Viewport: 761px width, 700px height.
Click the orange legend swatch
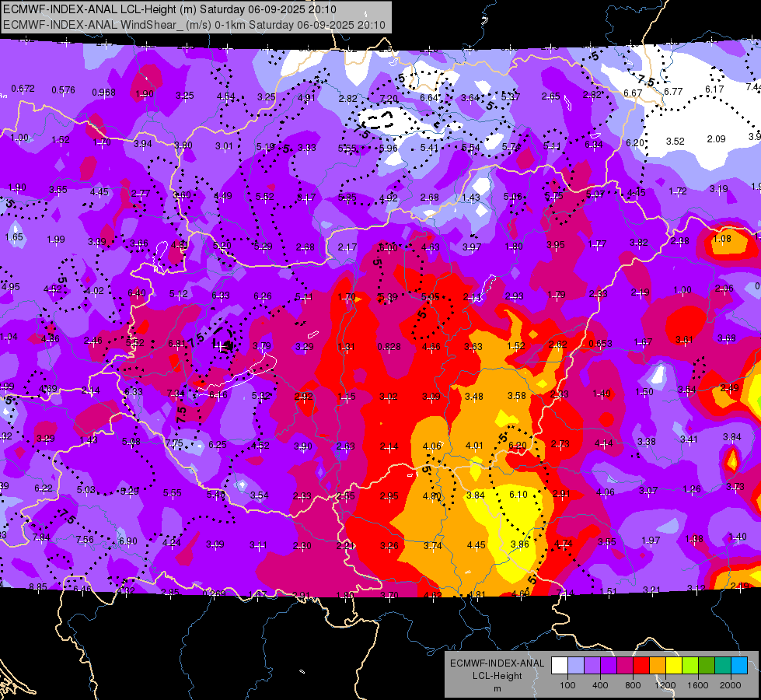click(x=658, y=666)
